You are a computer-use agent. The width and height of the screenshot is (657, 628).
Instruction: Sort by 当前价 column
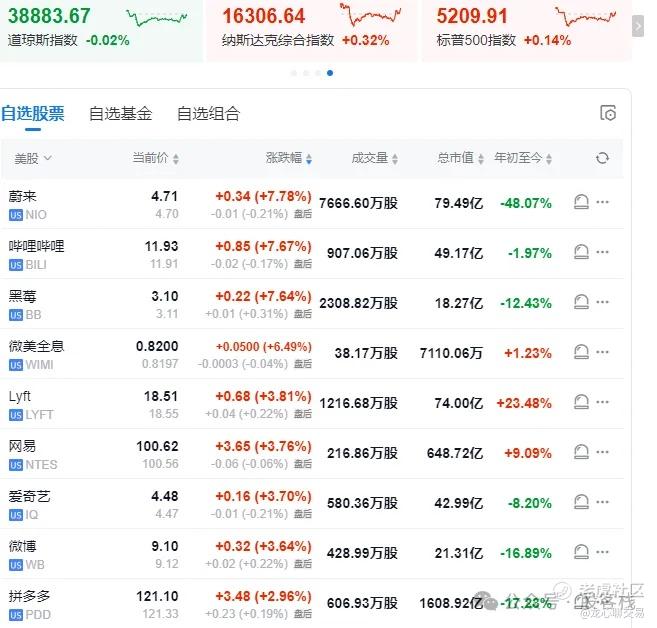click(x=155, y=158)
